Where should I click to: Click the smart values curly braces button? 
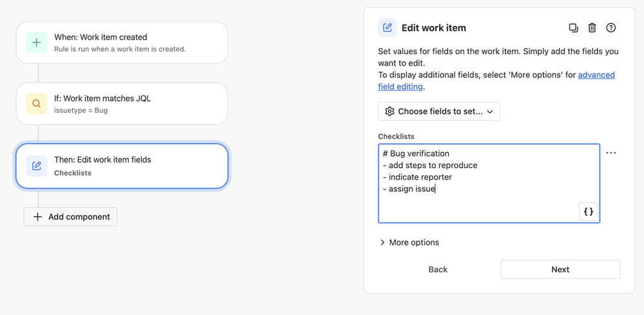(588, 211)
